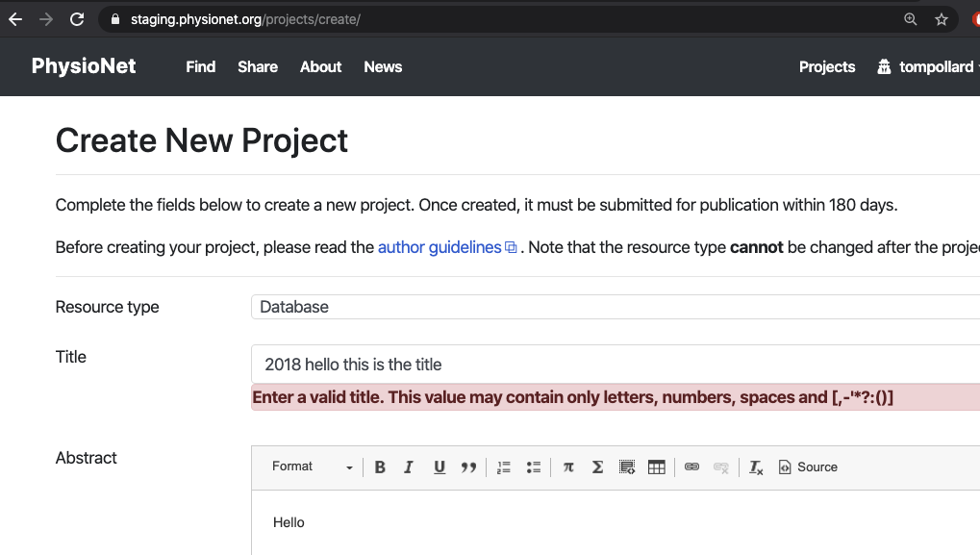Open the Find menu in the navbar
The image size is (980, 555).
pyautogui.click(x=200, y=66)
